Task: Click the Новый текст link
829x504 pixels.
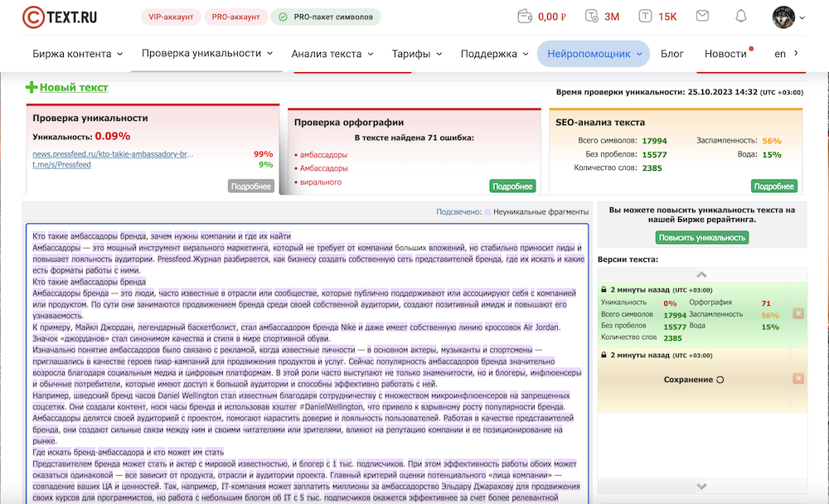Action: click(x=73, y=87)
